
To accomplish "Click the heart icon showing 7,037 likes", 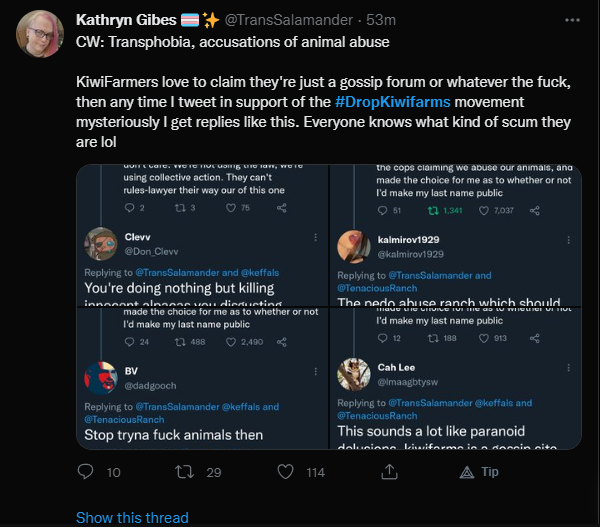I will click(486, 210).
